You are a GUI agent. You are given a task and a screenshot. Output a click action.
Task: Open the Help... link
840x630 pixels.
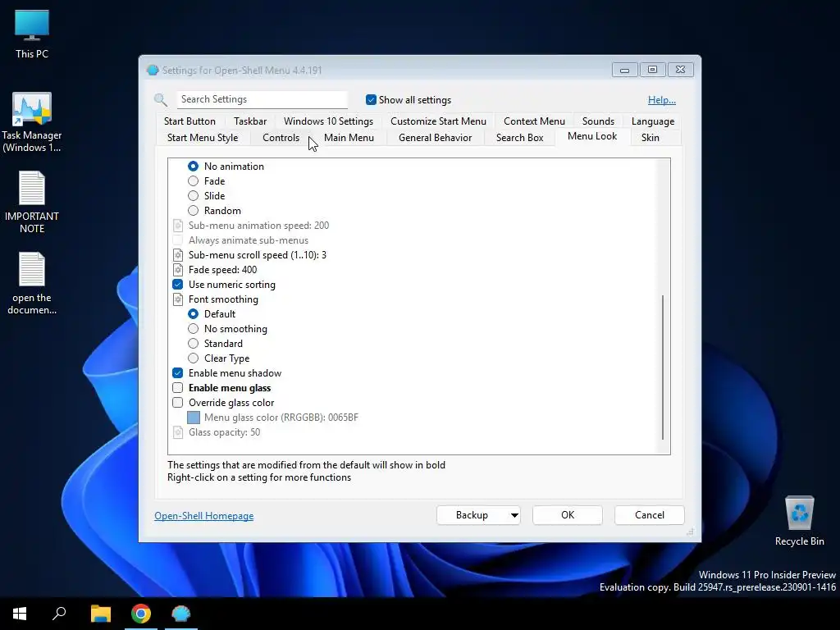click(662, 100)
